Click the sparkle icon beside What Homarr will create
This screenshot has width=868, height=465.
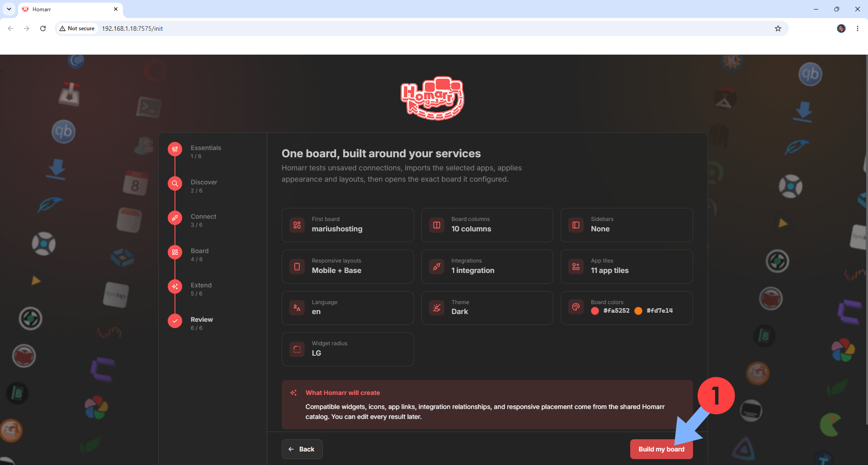pyautogui.click(x=293, y=393)
